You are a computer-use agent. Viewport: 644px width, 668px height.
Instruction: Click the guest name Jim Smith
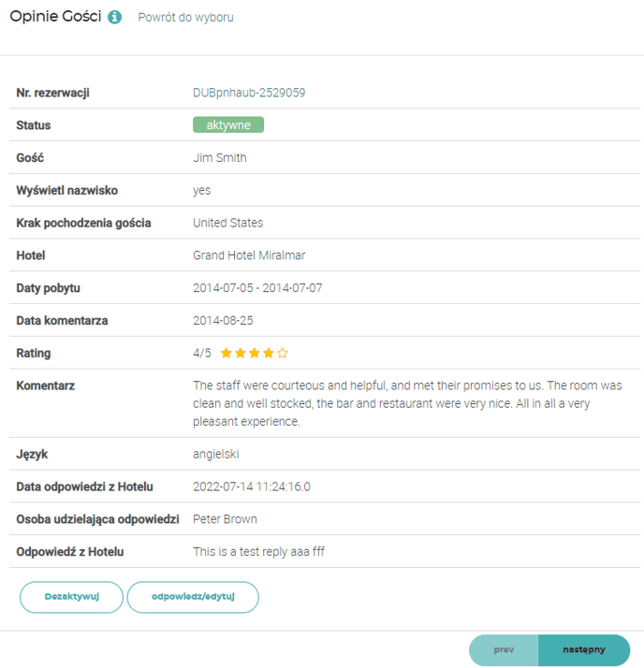click(220, 158)
